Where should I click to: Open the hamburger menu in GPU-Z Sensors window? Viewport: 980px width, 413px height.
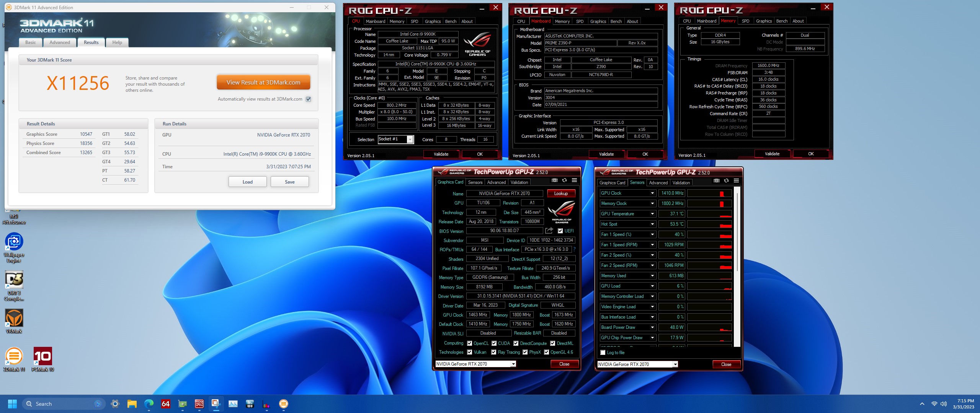(x=736, y=180)
